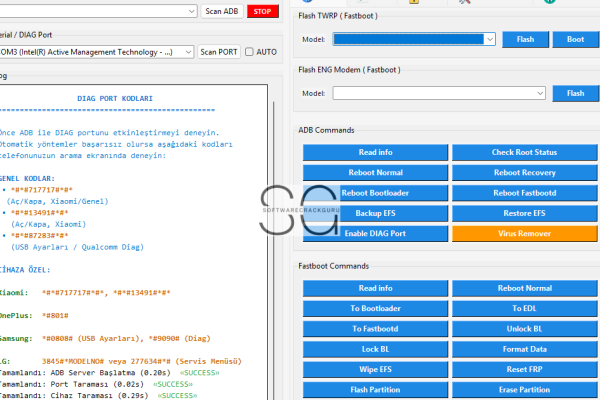Click the 'DIAG PORT KODLARI' log heading
Image resolution: width=600 pixels, height=400 pixels.
point(115,98)
